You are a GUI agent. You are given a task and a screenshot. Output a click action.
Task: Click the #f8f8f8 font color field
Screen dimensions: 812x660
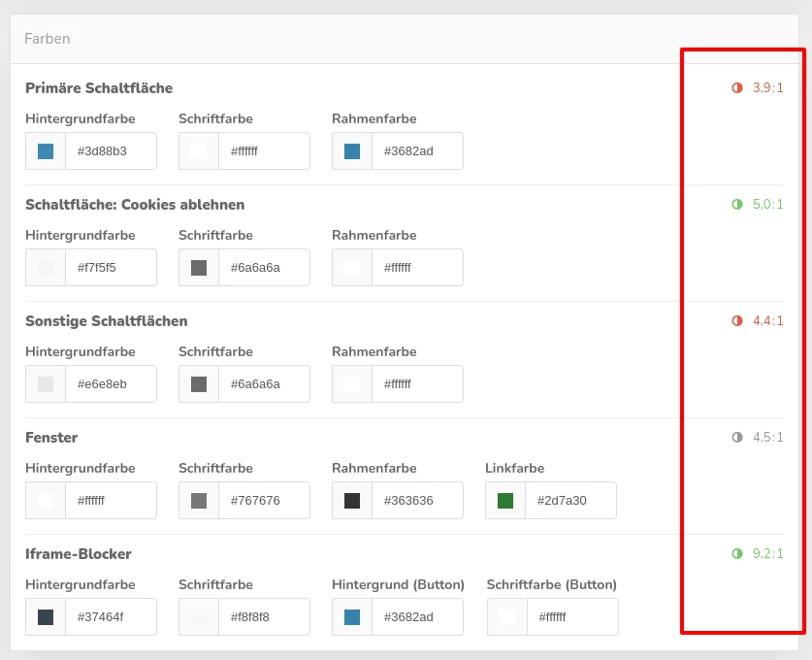tap(264, 617)
